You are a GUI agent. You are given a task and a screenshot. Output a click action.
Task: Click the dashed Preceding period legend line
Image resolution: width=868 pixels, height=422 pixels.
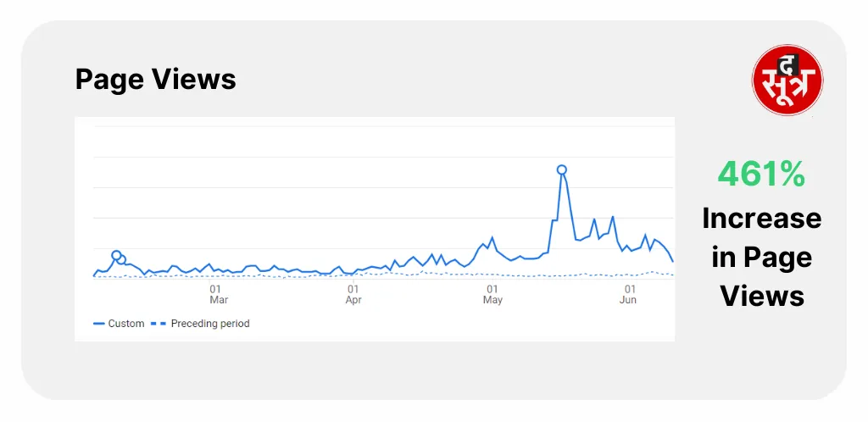click(x=159, y=324)
